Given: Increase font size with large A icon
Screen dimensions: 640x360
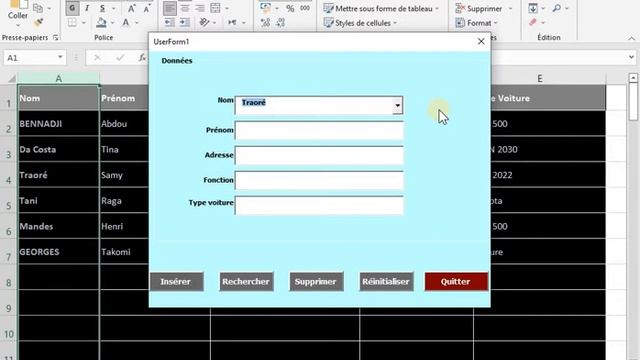Looking at the screenshot, I should point(131,8).
